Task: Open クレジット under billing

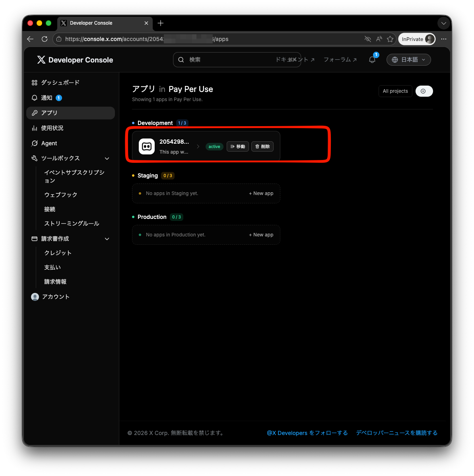Action: click(58, 253)
